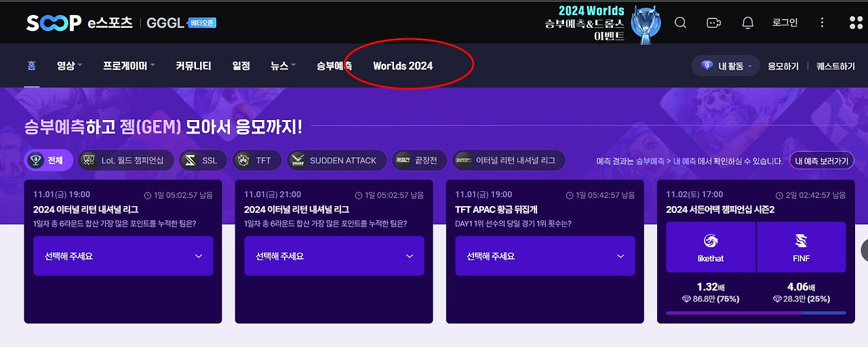Click the search magnifier icon

tap(680, 22)
